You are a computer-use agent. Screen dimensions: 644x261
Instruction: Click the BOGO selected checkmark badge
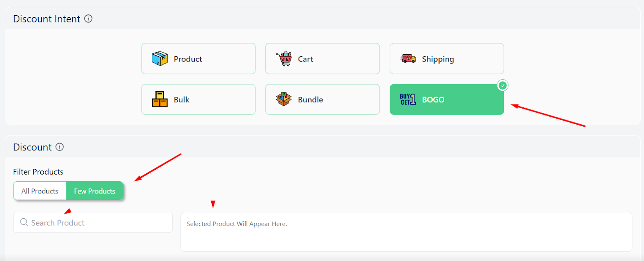(503, 85)
